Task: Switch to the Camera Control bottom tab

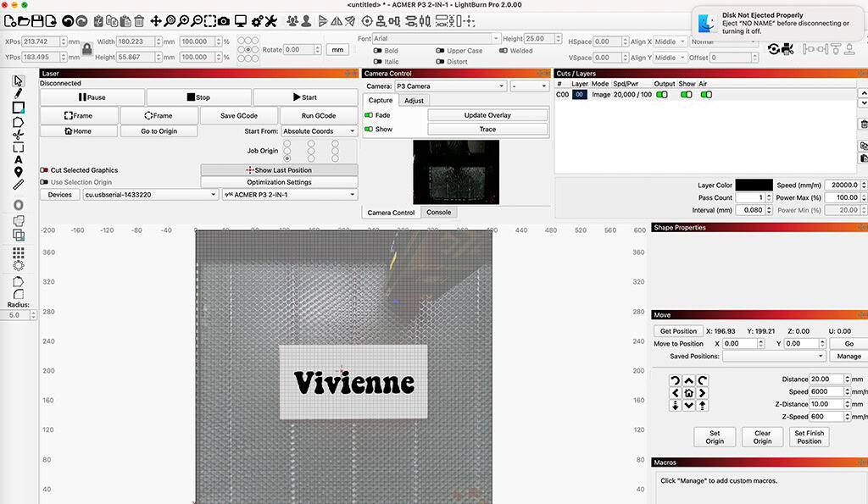Action: click(391, 213)
